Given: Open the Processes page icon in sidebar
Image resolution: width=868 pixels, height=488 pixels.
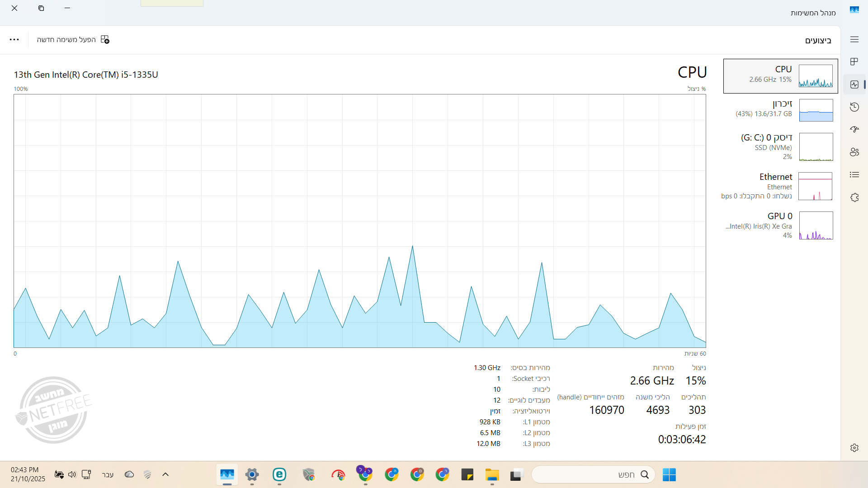Looking at the screenshot, I should coord(854,61).
